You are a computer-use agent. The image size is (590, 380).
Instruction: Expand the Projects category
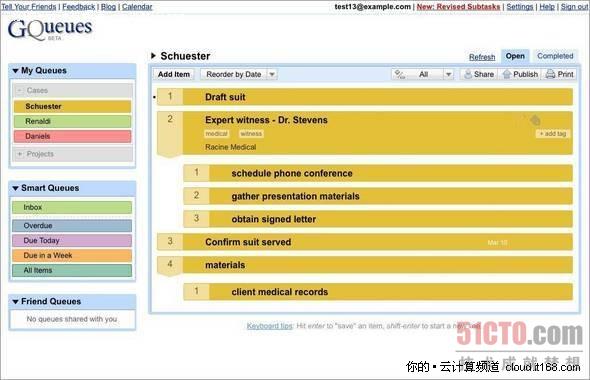click(x=20, y=154)
